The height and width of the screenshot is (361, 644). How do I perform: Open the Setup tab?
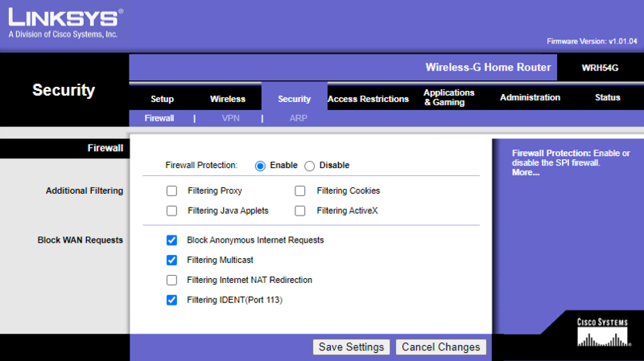coord(163,99)
